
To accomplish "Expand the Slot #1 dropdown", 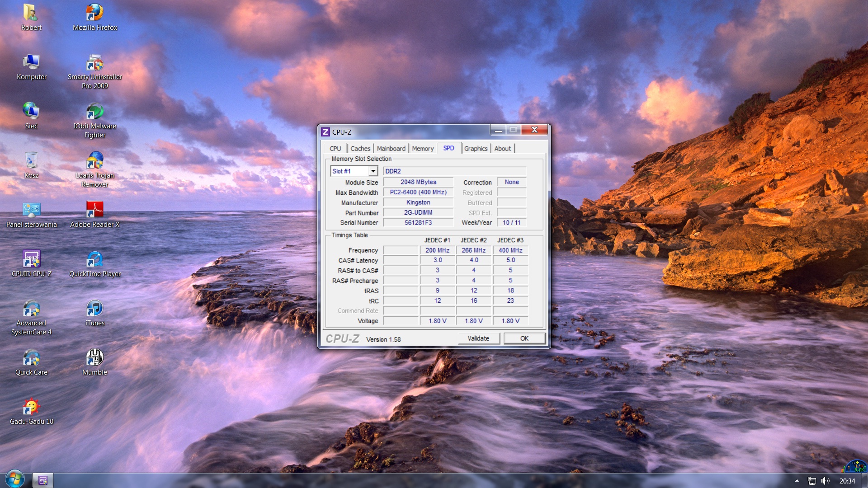I will (373, 171).
